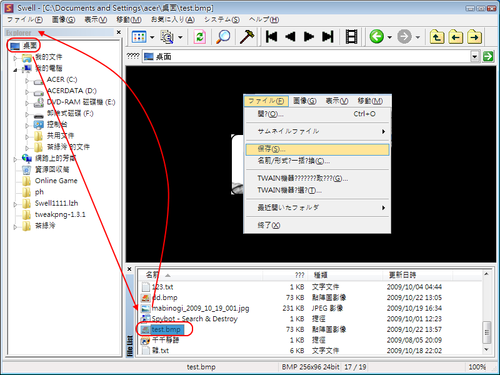
Task: Select test.bmp in the file list
Action: point(166,330)
